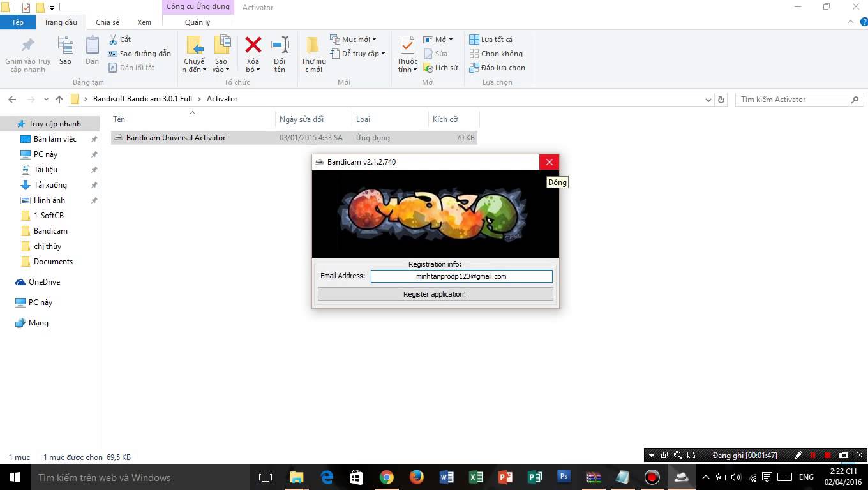Switch to the Xem tab

pyautogui.click(x=144, y=22)
